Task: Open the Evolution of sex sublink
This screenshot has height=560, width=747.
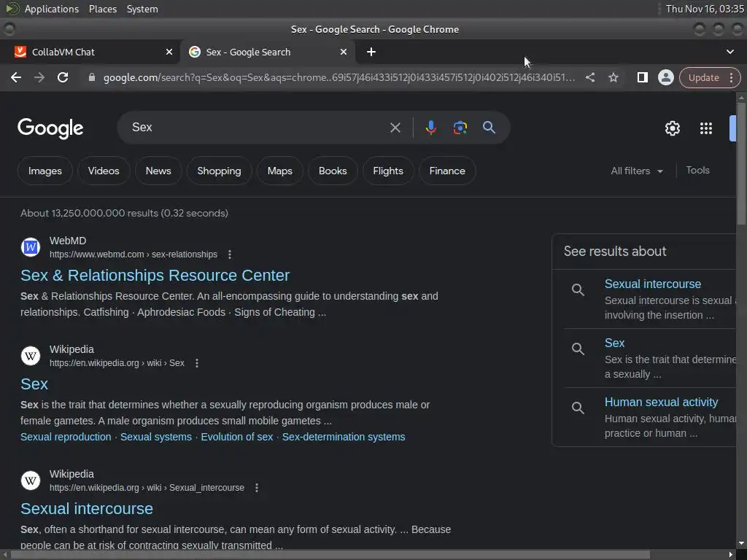Action: click(237, 437)
